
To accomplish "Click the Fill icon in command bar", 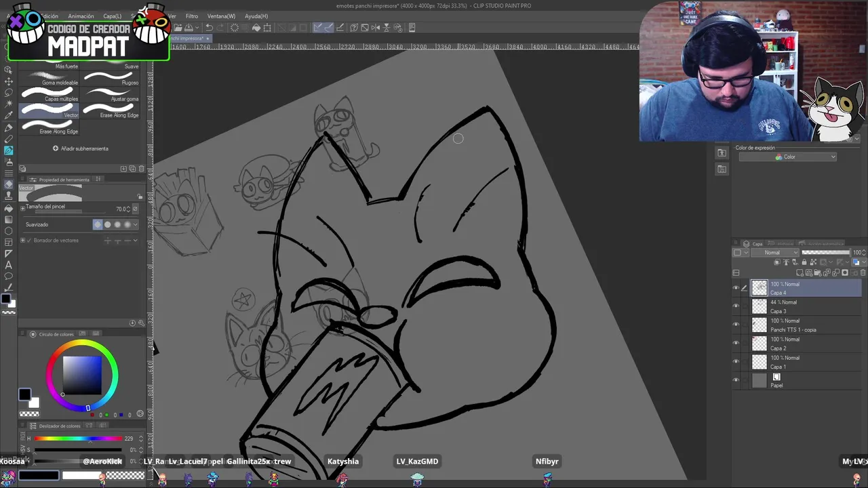I will [256, 28].
